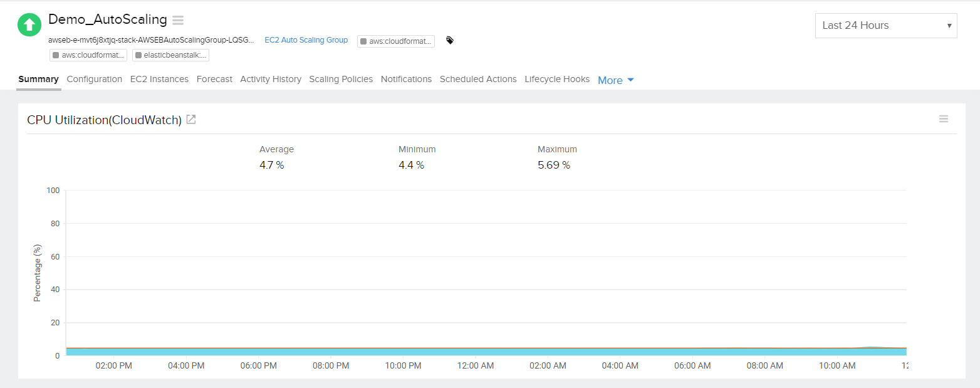Switch to the Configuration tab
The width and height of the screenshot is (980, 388).
94,79
